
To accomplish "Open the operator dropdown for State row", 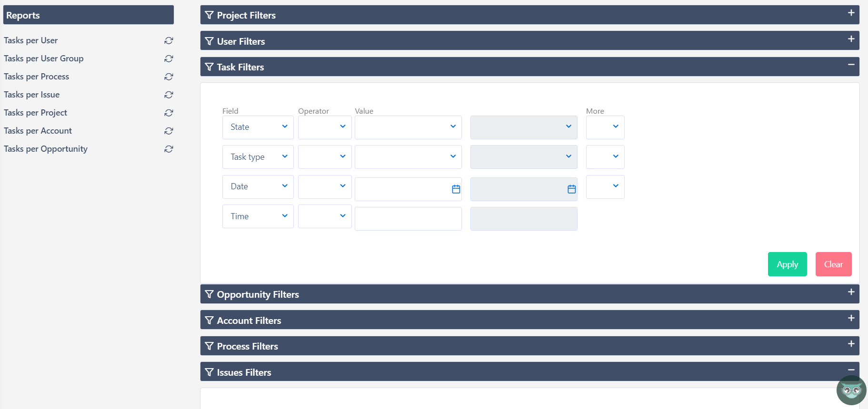I will click(325, 127).
